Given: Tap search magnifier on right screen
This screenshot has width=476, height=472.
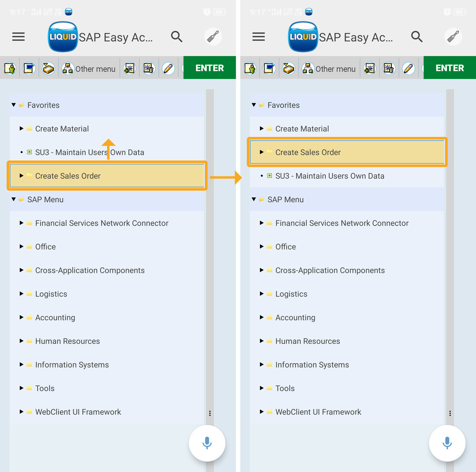Looking at the screenshot, I should 416,37.
